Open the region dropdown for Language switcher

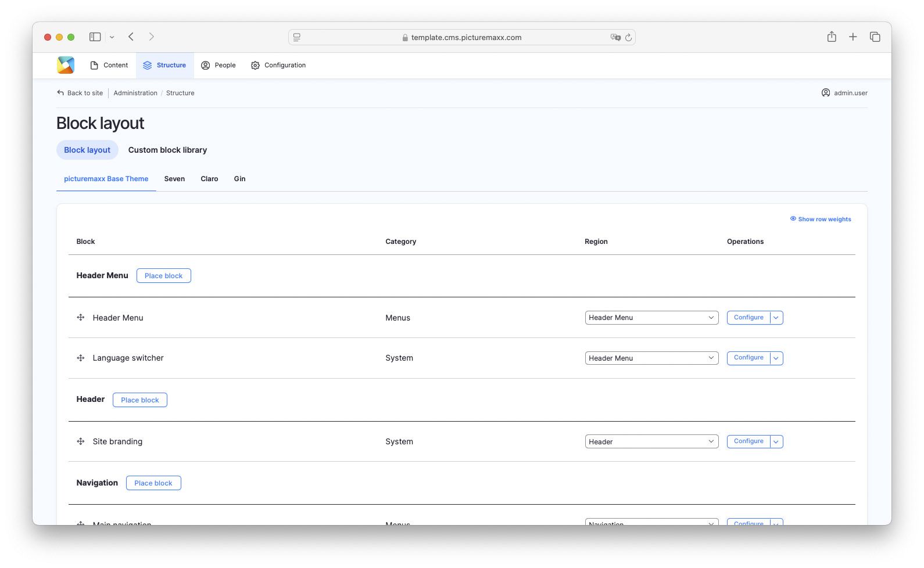click(651, 358)
